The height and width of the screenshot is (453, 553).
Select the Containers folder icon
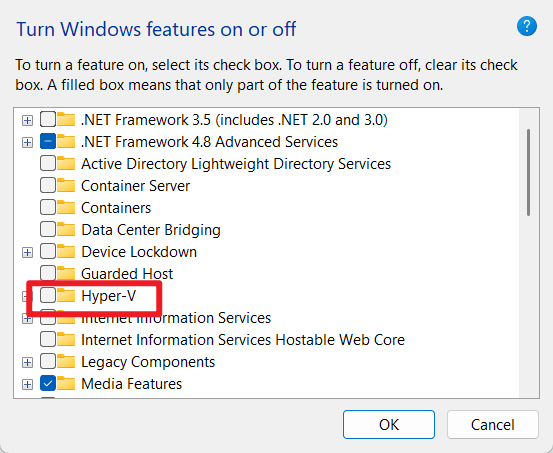66,207
